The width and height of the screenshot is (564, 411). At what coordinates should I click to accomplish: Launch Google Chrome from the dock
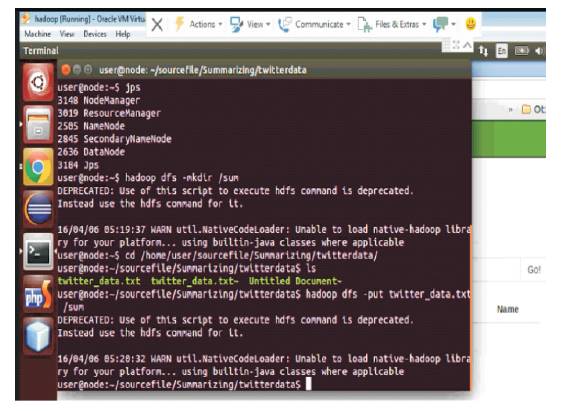(38, 166)
